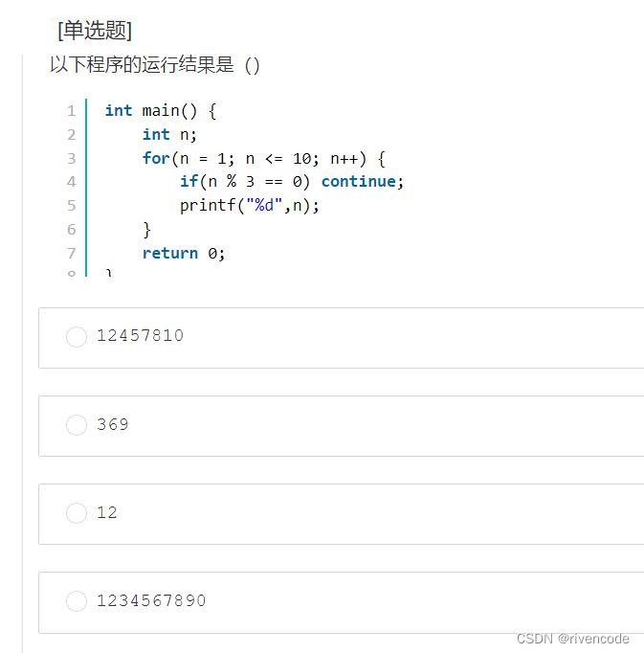Pick the radio button next to 12
This screenshot has height=653, width=644.
[77, 512]
